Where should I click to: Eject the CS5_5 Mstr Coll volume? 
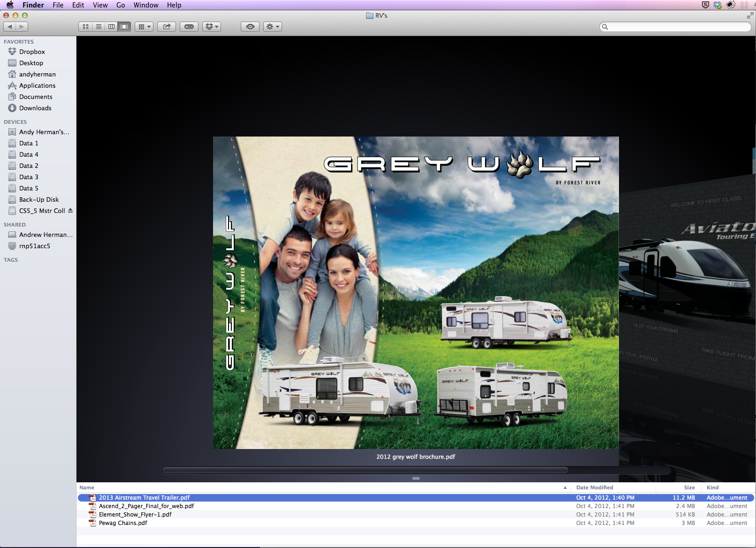(x=70, y=210)
